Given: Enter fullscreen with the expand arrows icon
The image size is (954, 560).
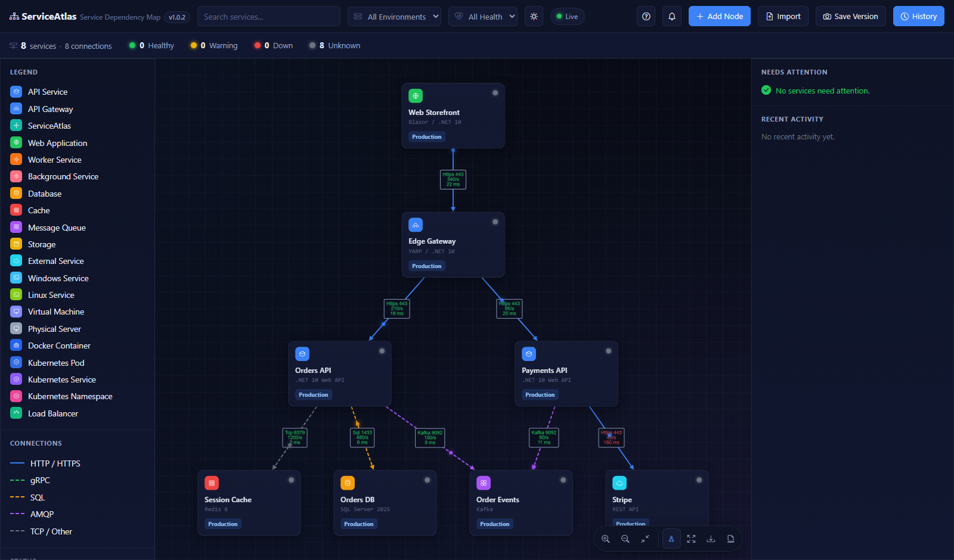Looking at the screenshot, I should pyautogui.click(x=691, y=539).
